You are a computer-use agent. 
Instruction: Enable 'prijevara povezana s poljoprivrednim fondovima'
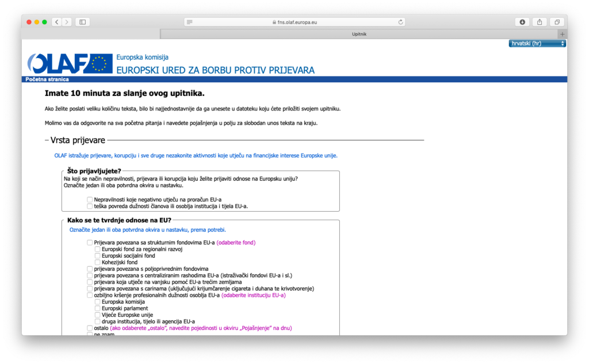click(x=90, y=269)
